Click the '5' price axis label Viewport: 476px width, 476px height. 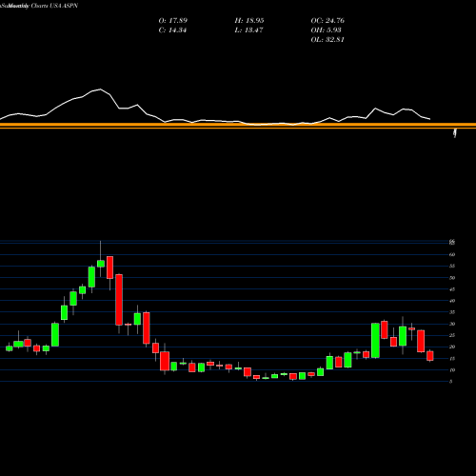(x=450, y=382)
